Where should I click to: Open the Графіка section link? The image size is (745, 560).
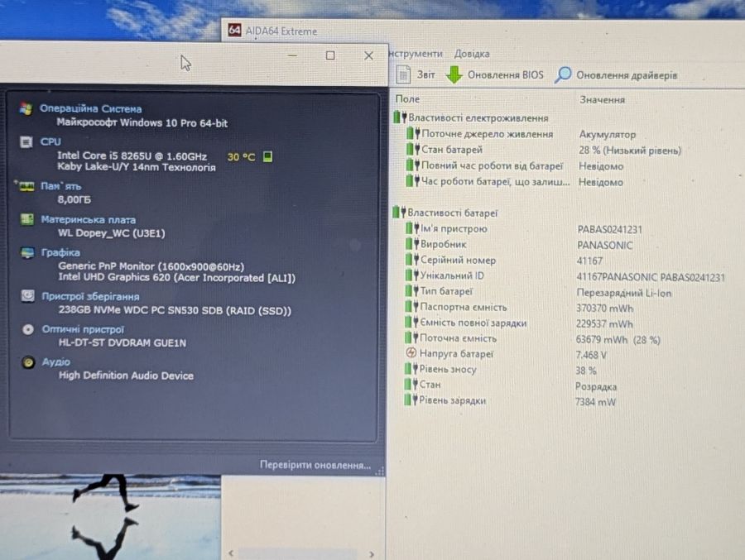(60, 252)
